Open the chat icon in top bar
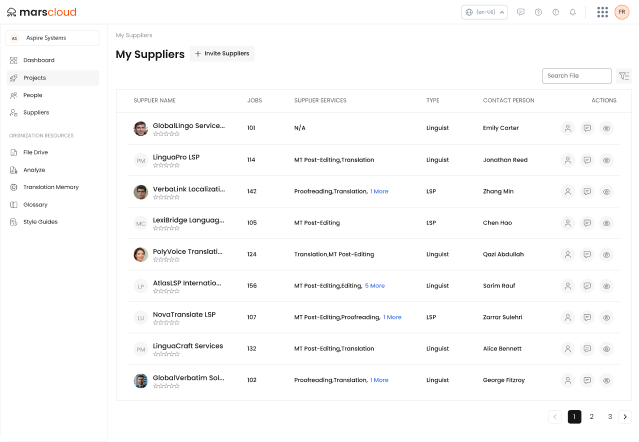Screen dimensions: 639x442 tap(520, 12)
